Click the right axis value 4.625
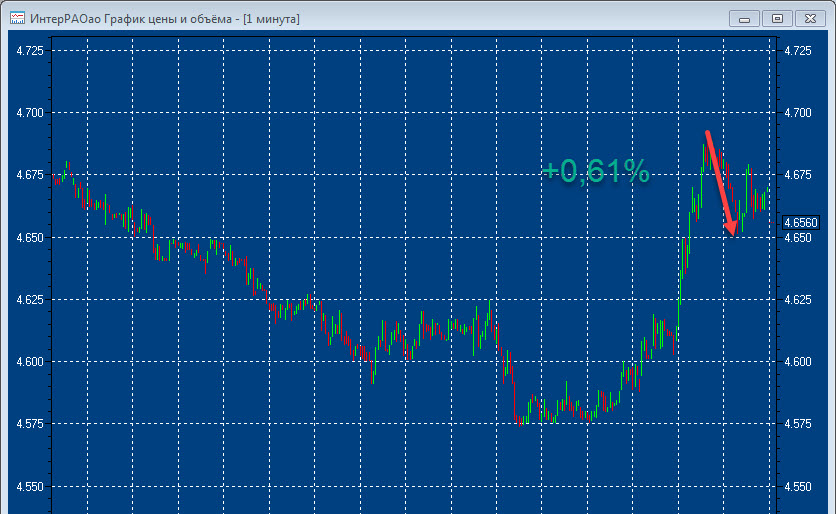This screenshot has height=514, width=836. pyautogui.click(x=798, y=300)
